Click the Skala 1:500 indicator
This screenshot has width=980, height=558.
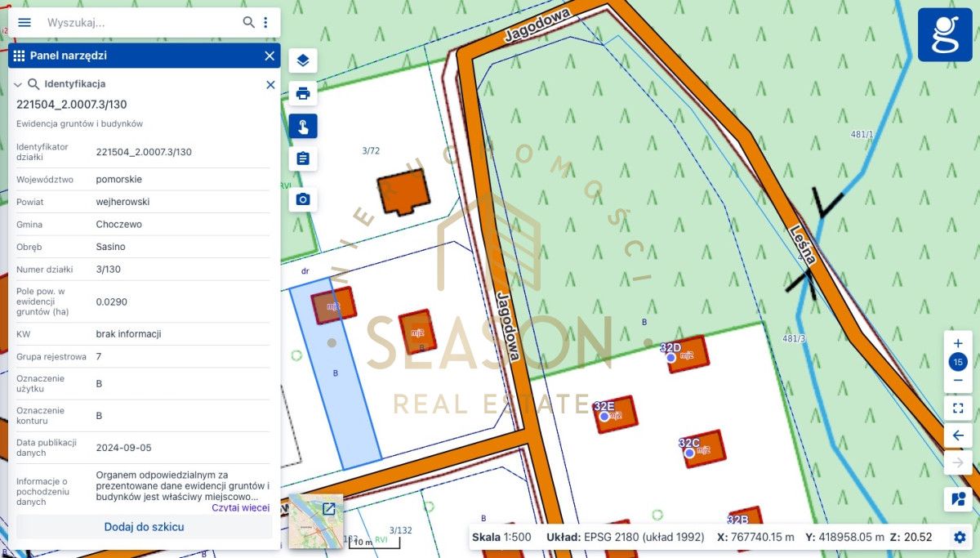[501, 537]
